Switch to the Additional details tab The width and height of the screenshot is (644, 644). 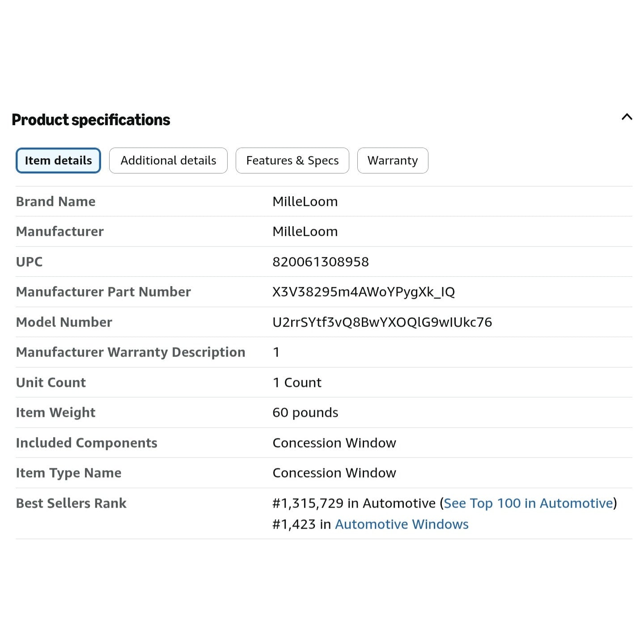pos(168,161)
